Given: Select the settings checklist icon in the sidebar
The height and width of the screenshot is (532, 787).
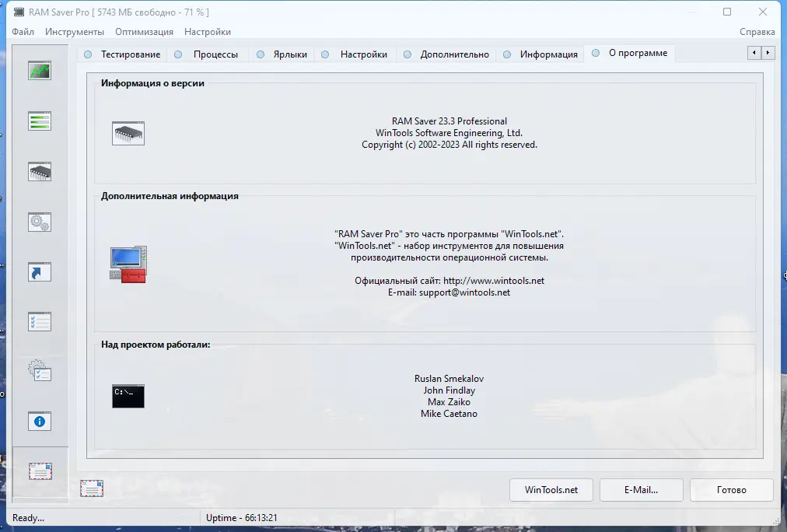Looking at the screenshot, I should click(39, 321).
